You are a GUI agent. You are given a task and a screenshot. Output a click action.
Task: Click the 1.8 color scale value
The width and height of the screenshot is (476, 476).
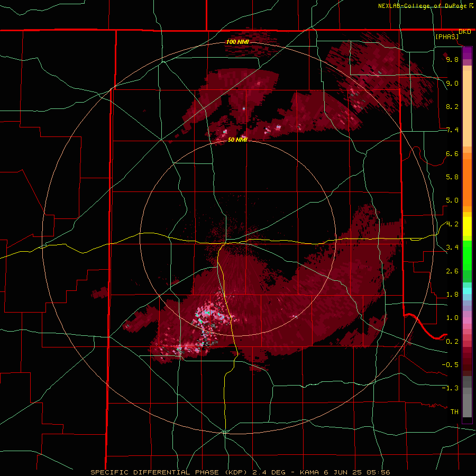tap(452, 295)
